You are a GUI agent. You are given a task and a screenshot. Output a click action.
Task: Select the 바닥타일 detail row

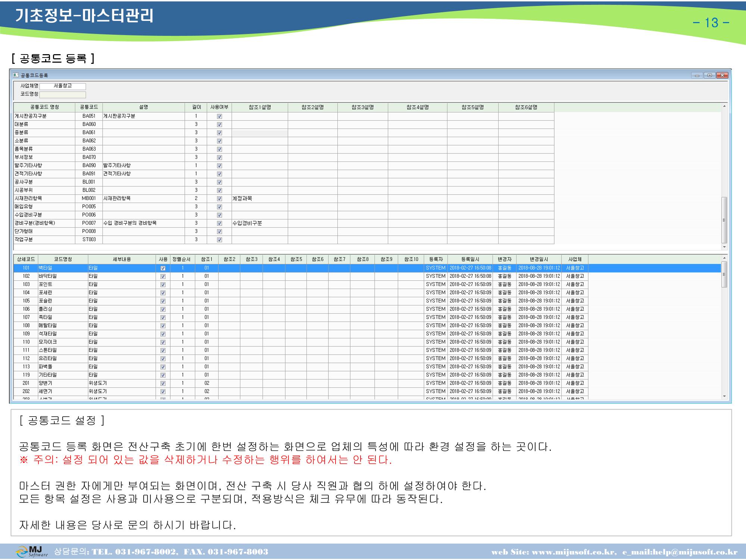pos(300,276)
